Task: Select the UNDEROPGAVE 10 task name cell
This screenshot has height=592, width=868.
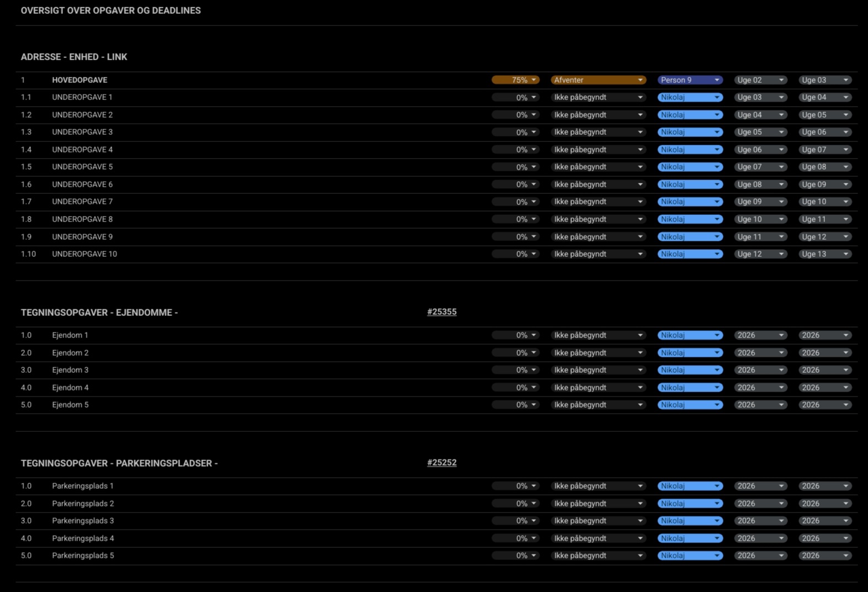Action: [85, 254]
